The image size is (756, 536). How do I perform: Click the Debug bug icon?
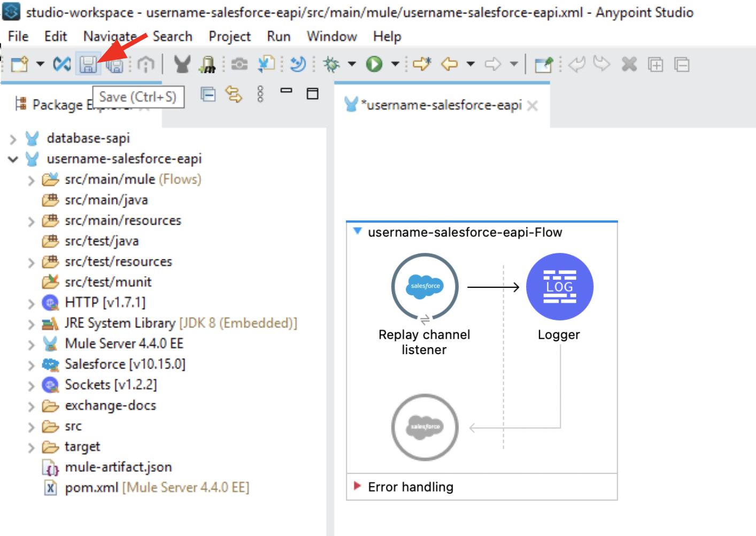[331, 64]
